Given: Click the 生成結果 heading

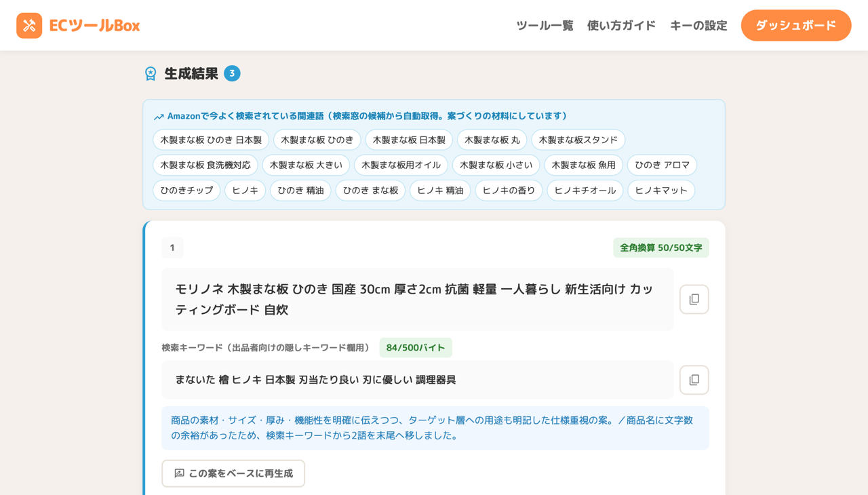Looking at the screenshot, I should (191, 73).
